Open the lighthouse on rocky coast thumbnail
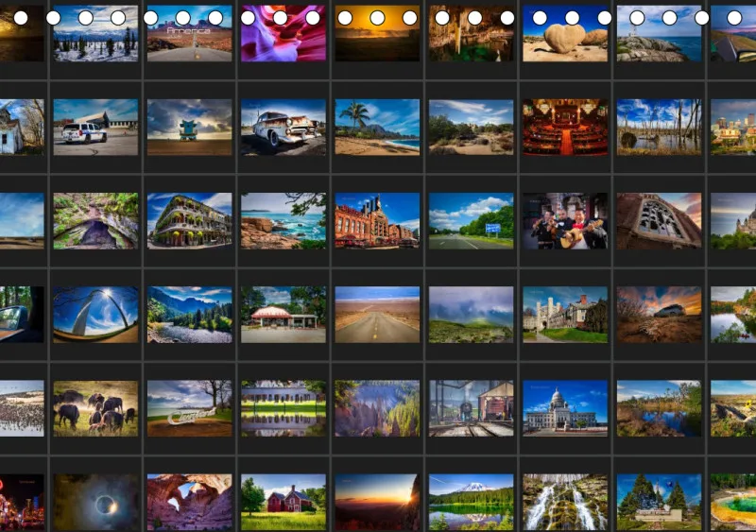 click(x=659, y=33)
